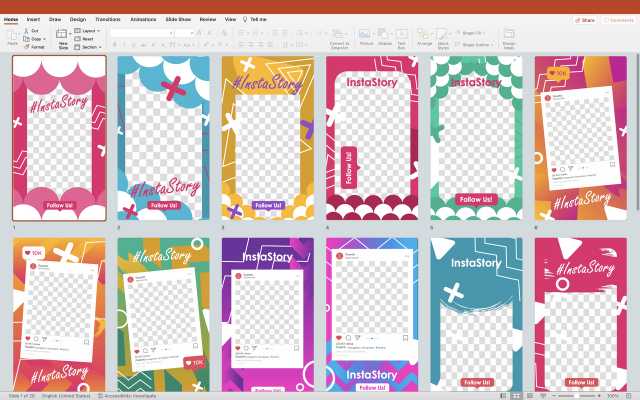Click the Design Ideas icon
Image resolution: width=640 pixels, height=400 pixels.
[509, 36]
